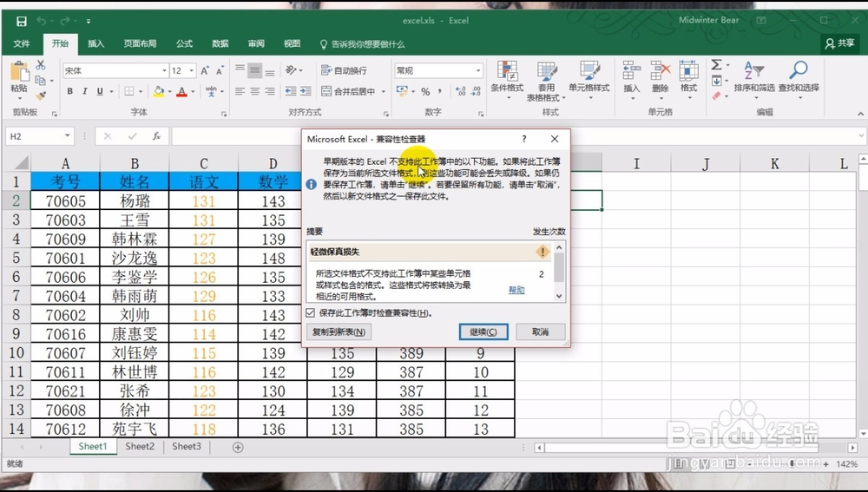The width and height of the screenshot is (868, 492).
Task: Switch to the 公式 Formulas tab
Action: coord(184,43)
